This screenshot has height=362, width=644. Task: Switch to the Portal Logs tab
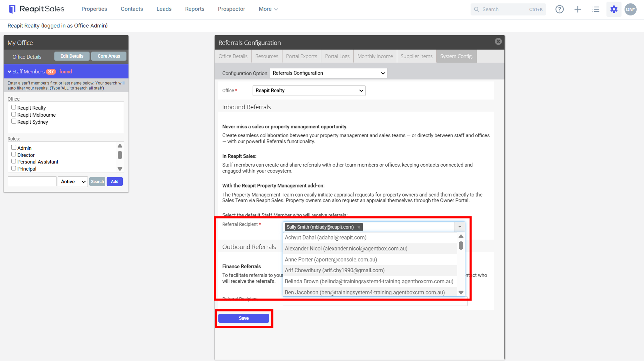click(337, 56)
